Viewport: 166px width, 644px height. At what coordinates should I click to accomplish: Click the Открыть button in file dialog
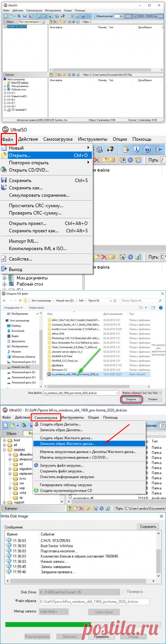click(131, 399)
